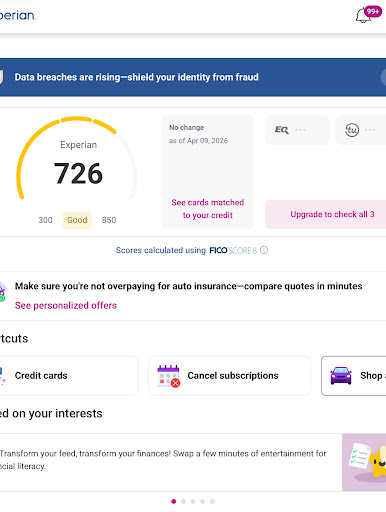
Task: Select the fourth carousel dot
Action: pyautogui.click(x=203, y=501)
